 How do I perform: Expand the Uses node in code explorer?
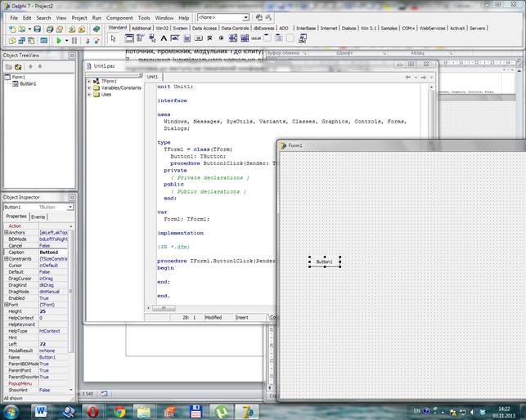pos(89,95)
